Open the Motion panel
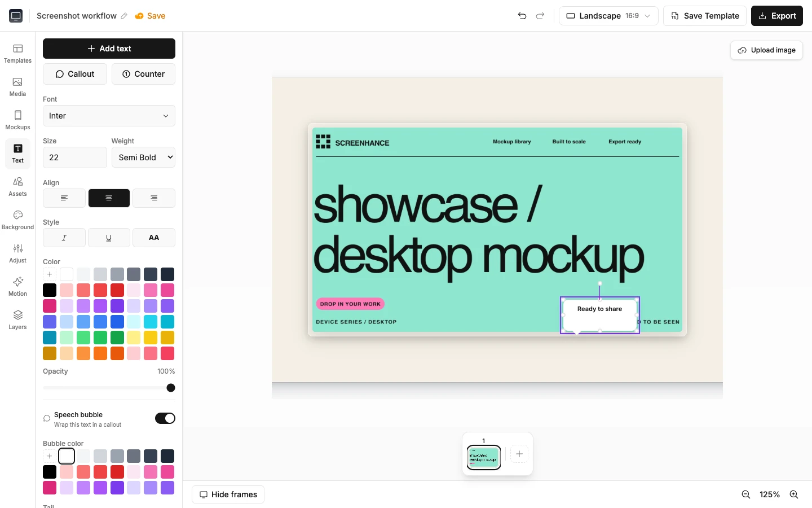Screen dimensions: 812x508 click(17, 287)
